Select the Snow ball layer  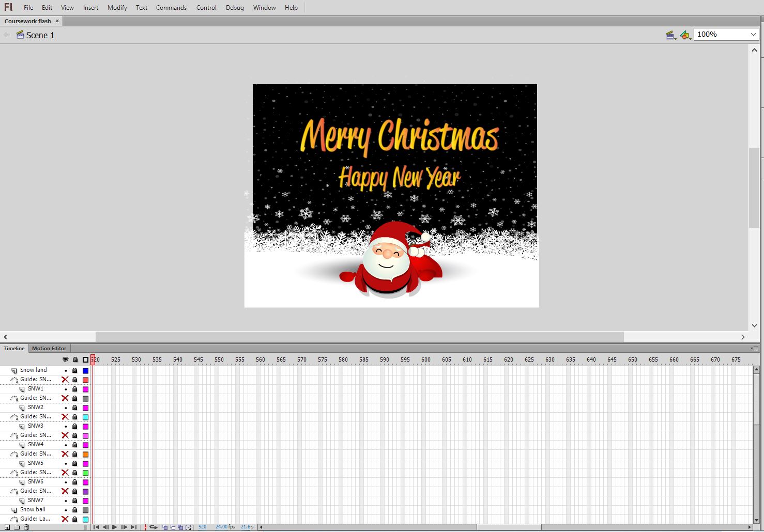point(32,510)
